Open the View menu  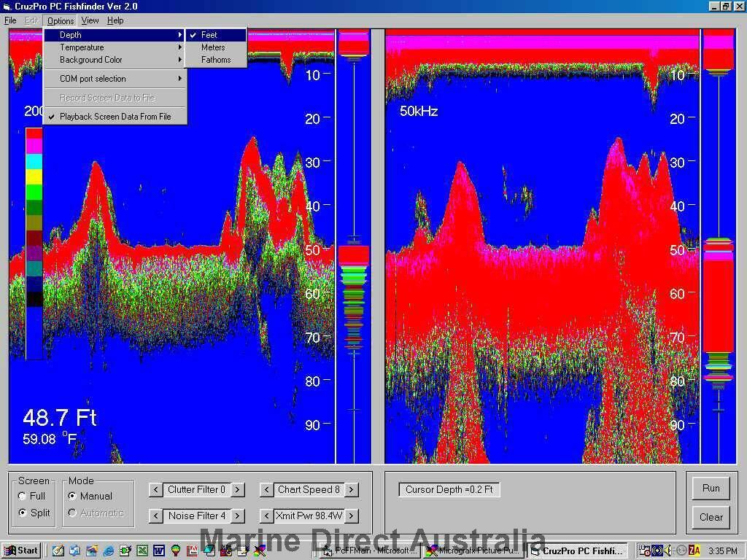tap(90, 20)
